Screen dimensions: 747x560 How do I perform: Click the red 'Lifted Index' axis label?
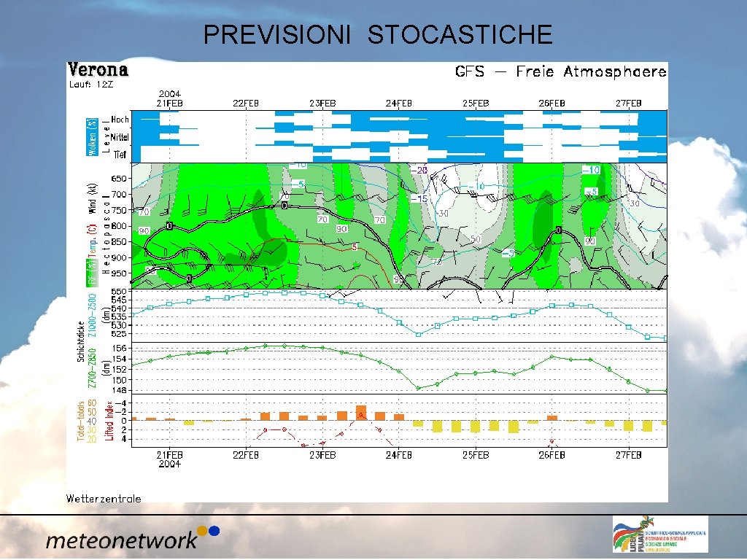pos(109,421)
